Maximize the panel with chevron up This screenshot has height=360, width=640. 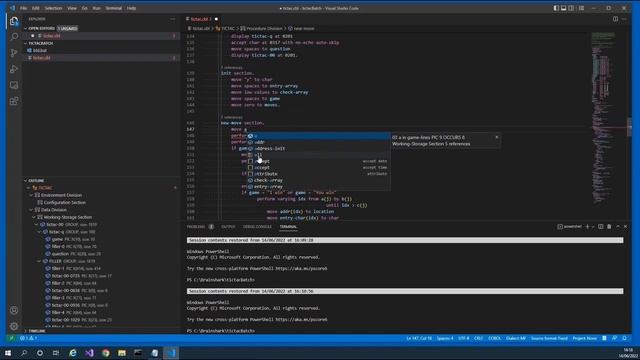coord(618,227)
